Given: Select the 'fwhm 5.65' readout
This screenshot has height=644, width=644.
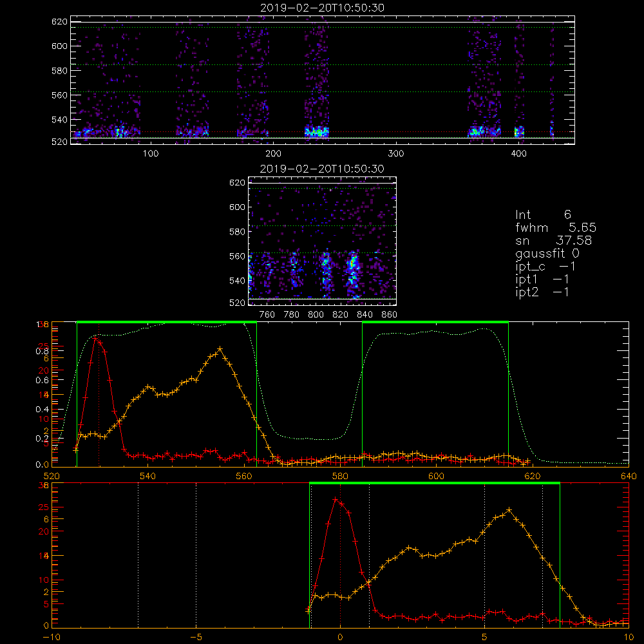Looking at the screenshot, I should (556, 227).
